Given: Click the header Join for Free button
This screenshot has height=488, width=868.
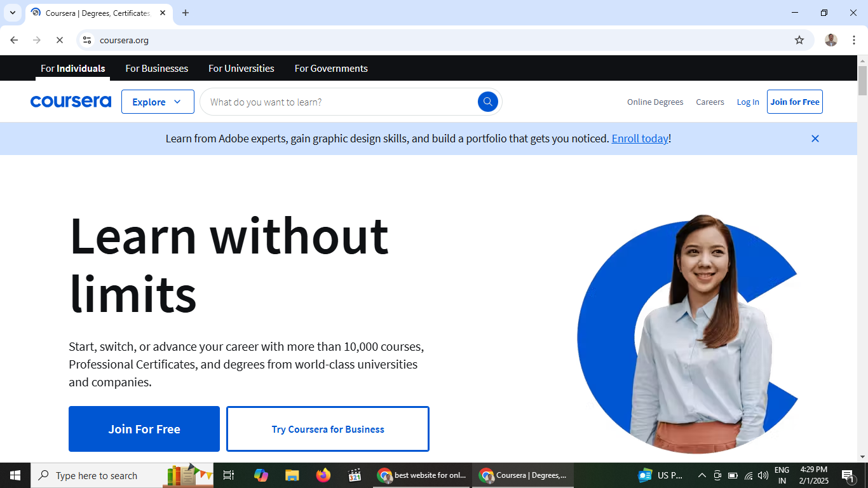Looking at the screenshot, I should [x=795, y=102].
